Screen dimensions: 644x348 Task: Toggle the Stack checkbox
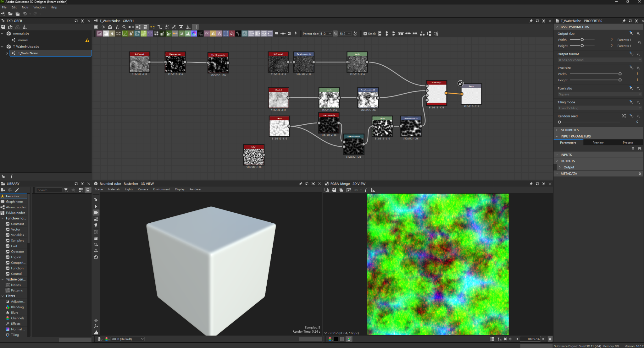[x=365, y=34]
